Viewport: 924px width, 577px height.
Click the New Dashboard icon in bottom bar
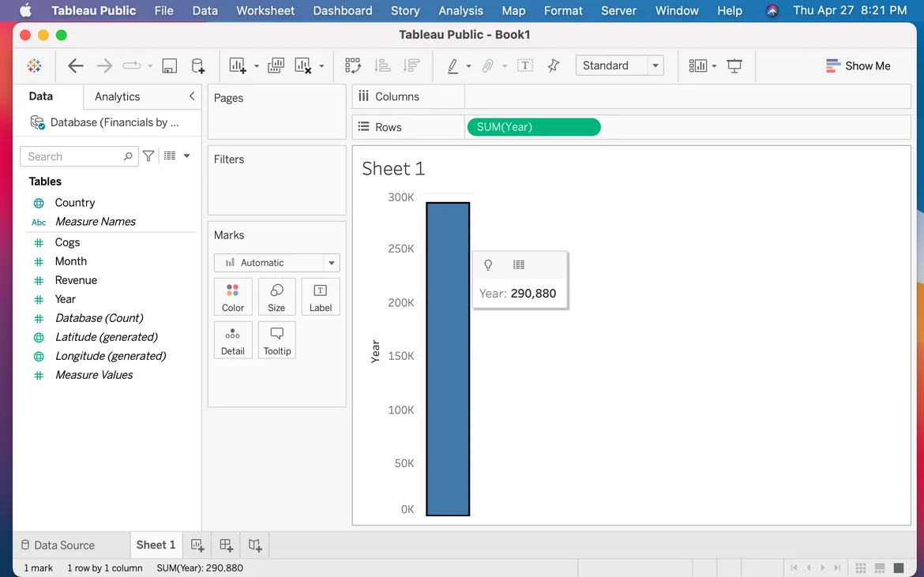coord(226,545)
